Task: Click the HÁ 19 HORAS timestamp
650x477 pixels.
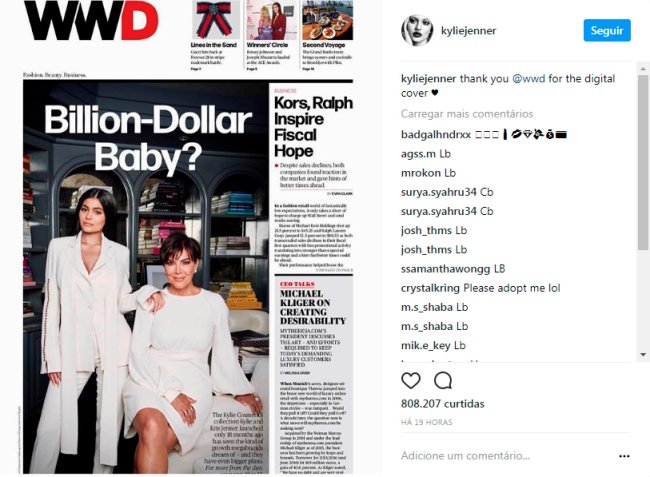Action: point(427,422)
